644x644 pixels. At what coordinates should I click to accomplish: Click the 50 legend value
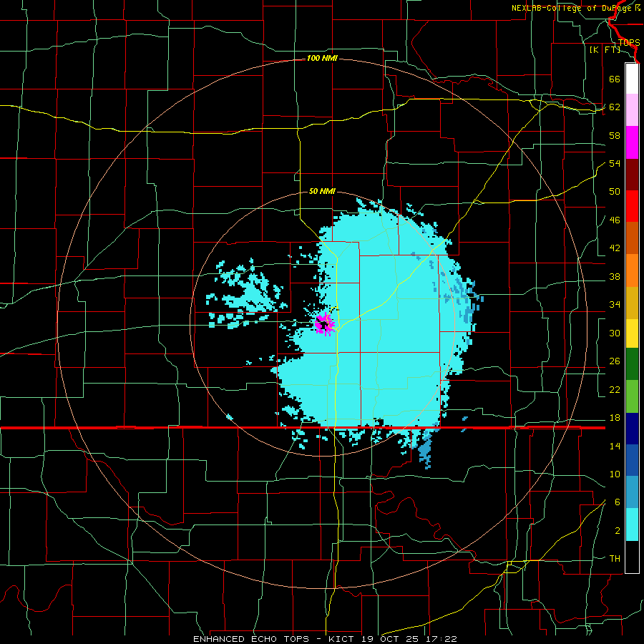pyautogui.click(x=615, y=192)
